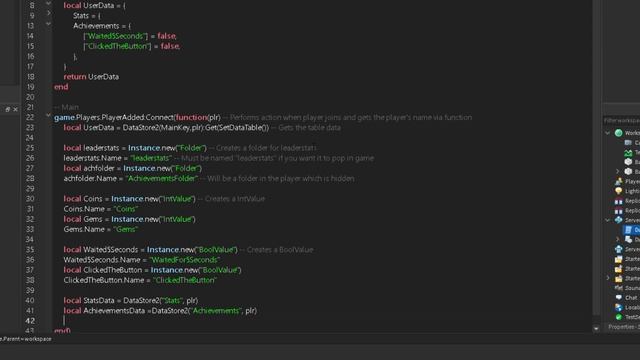Unfold the collapsed Stats block at line 9
This screenshot has height=360, width=640.
point(48,13)
